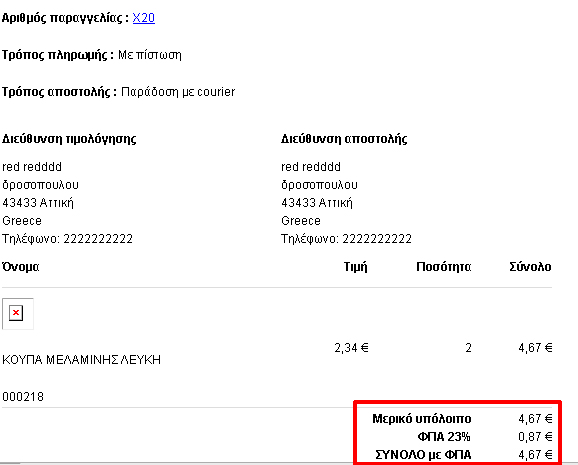Select heading 'Διεύθυνση τιμολόγησης'

tap(69, 139)
